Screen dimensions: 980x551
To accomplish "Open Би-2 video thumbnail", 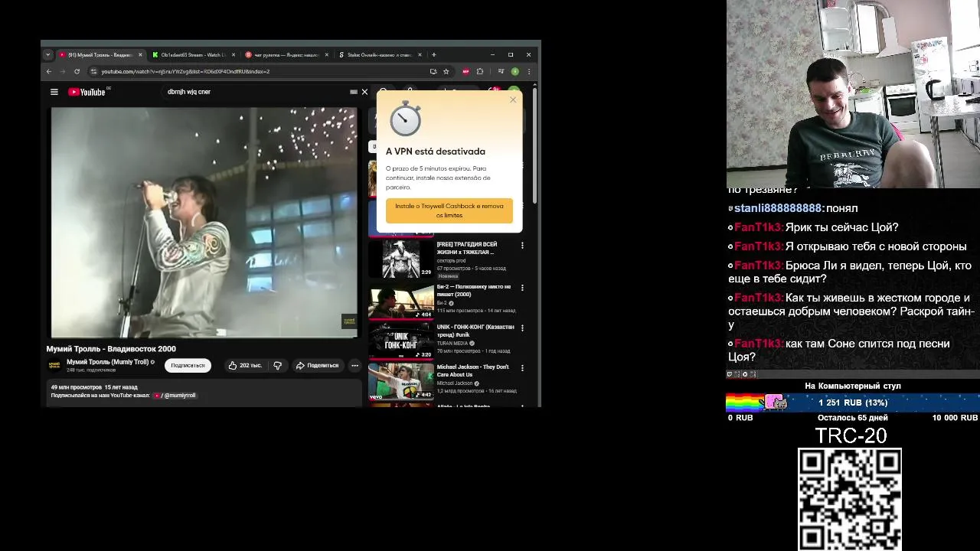I will pyautogui.click(x=401, y=301).
